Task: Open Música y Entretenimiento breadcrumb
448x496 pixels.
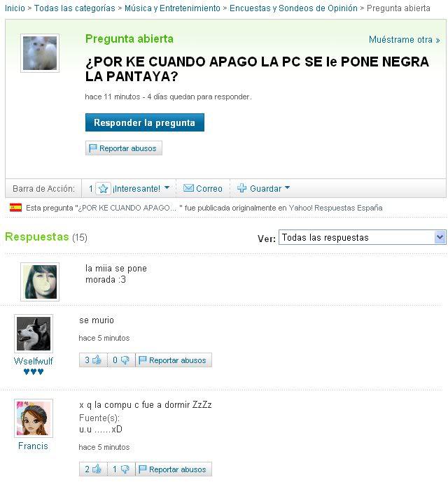Action: [x=172, y=8]
